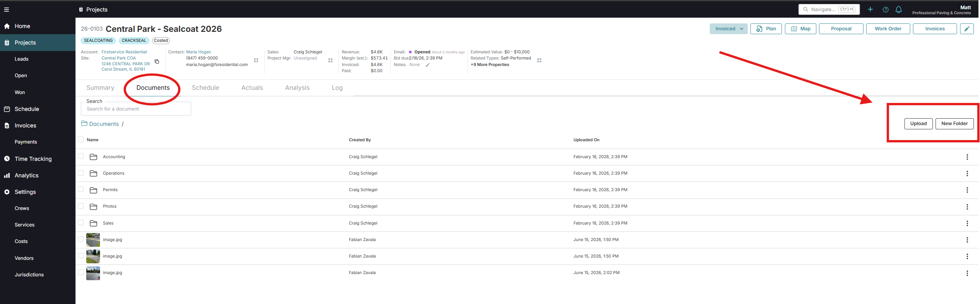Open Vendors in sidebar
The image size is (980, 304).
(24, 258)
